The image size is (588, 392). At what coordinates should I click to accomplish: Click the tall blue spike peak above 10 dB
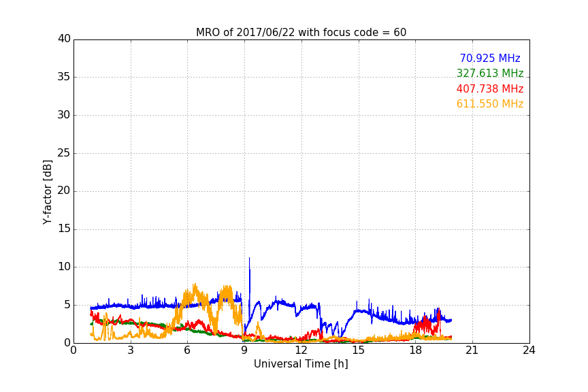tap(249, 259)
